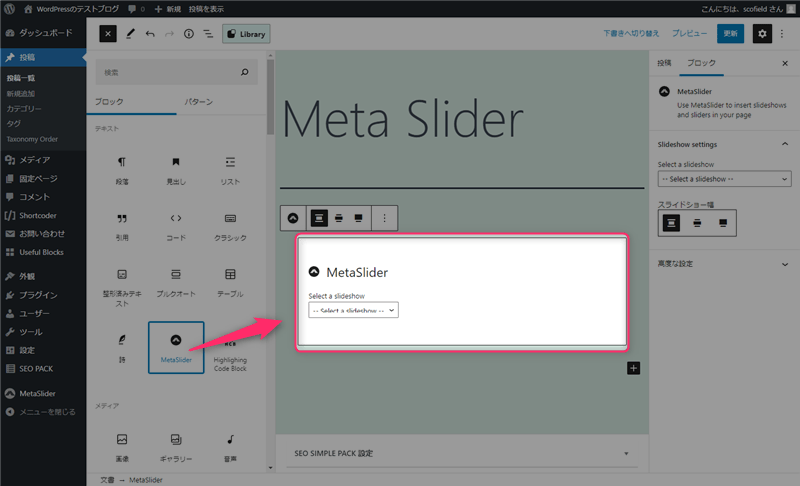Open Media (メディア) in admin menu
The width and height of the screenshot is (800, 486).
[43, 160]
